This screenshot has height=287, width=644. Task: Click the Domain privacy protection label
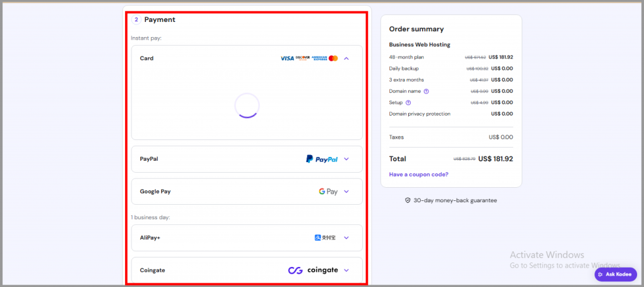[x=419, y=114]
